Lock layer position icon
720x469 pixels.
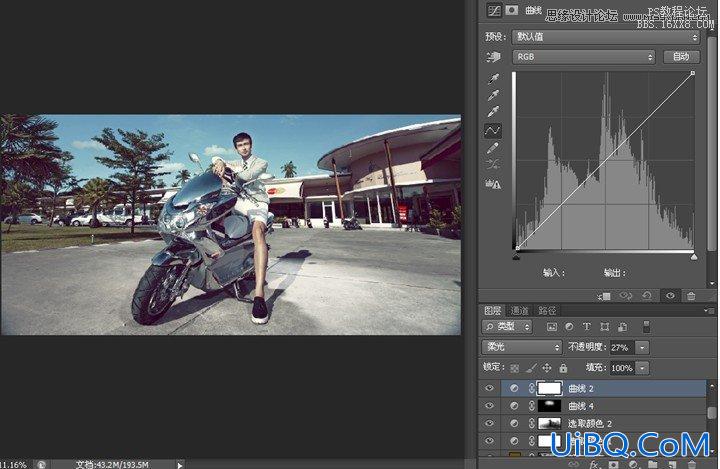pyautogui.click(x=546, y=368)
